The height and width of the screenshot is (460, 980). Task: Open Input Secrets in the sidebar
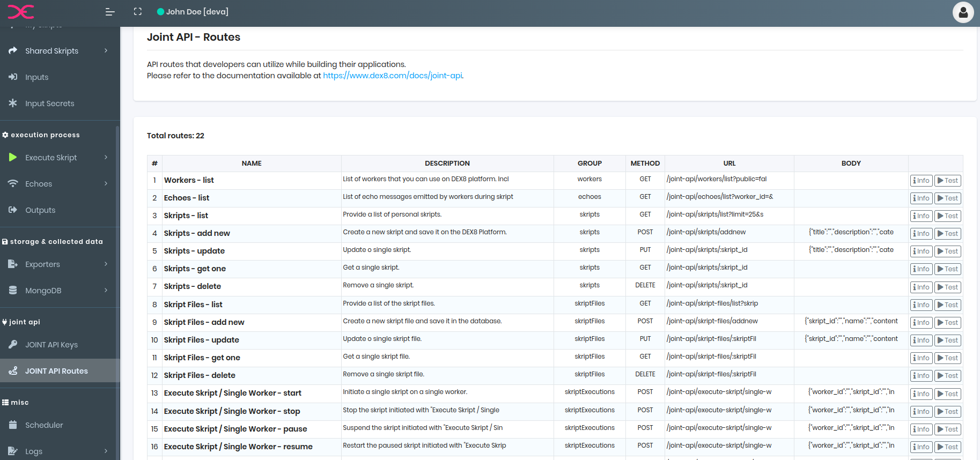coord(60,103)
